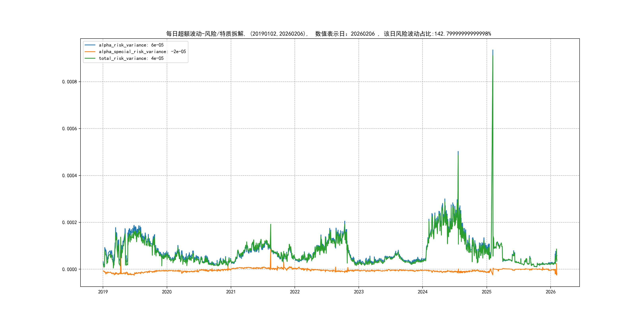644x322 pixels.
Task: Click the 0.0006 y-axis tick label
Action: point(70,129)
